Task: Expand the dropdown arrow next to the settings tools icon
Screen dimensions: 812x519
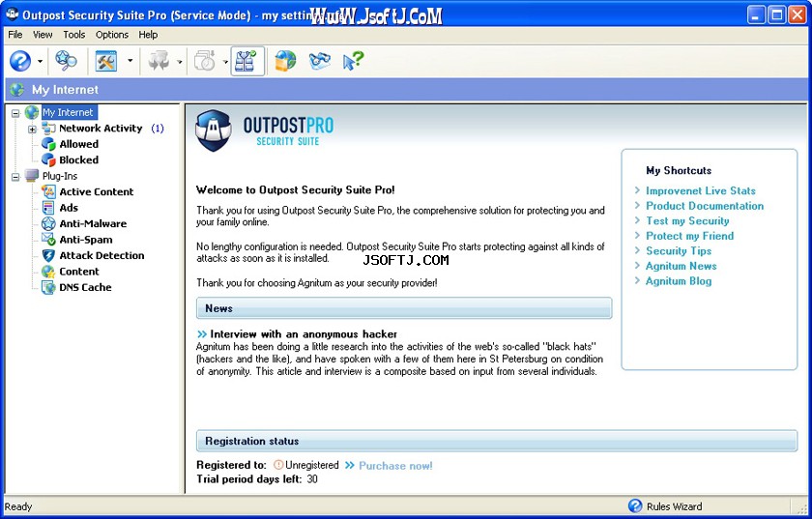Action: 130,61
